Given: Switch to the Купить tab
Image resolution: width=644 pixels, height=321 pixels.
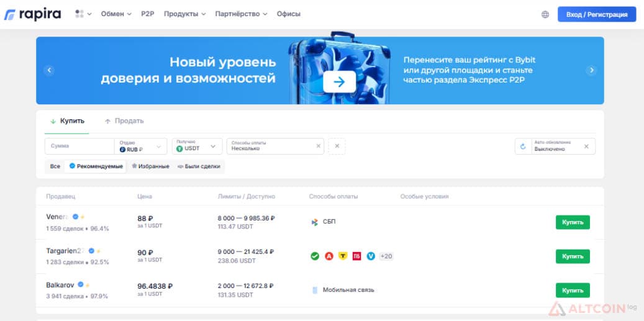Looking at the screenshot, I should [67, 121].
